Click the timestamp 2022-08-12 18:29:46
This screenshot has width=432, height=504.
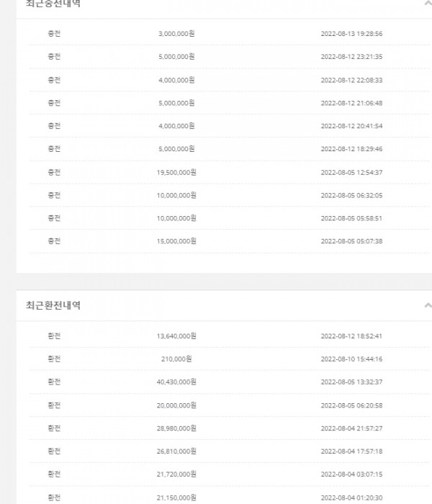pyautogui.click(x=351, y=149)
